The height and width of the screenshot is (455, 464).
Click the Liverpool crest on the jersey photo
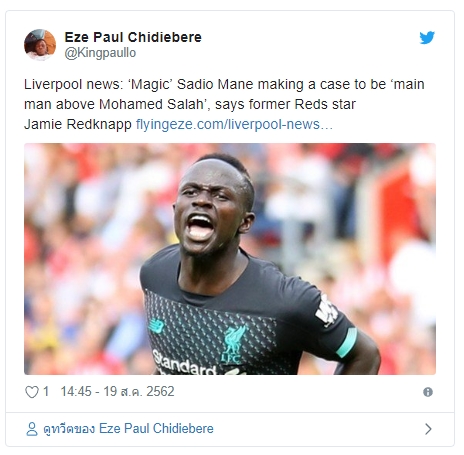click(x=233, y=344)
